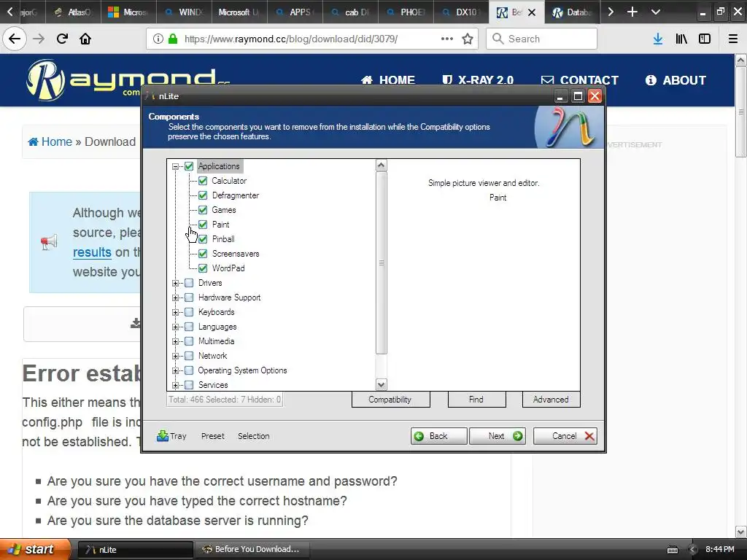The width and height of the screenshot is (747, 560).
Task: Open the list all tabs dropdown chevron
Action: (x=656, y=12)
